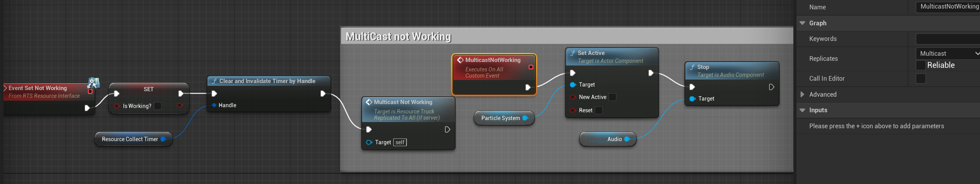This screenshot has height=184, width=980.
Task: Click the Reset red input pin
Action: (573, 110)
